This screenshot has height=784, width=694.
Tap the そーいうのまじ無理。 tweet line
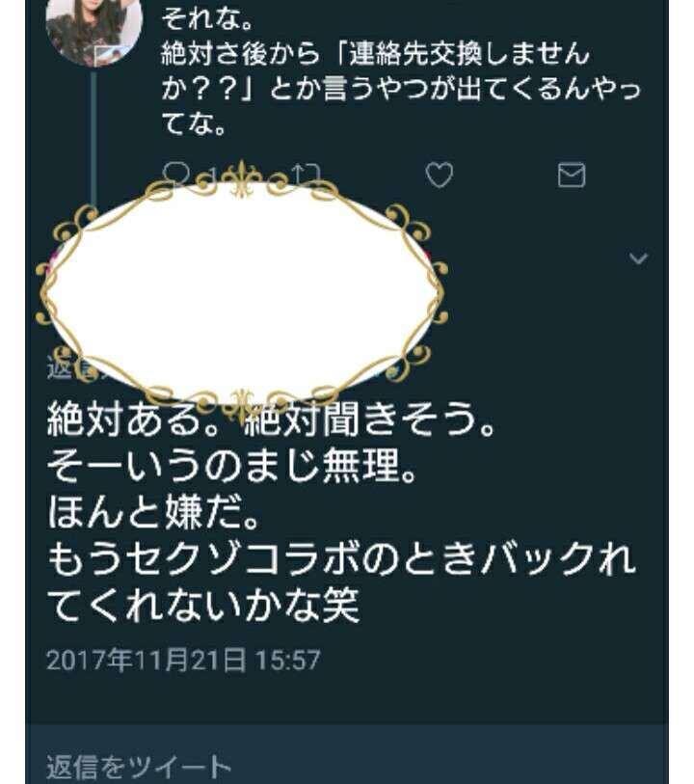(x=232, y=466)
